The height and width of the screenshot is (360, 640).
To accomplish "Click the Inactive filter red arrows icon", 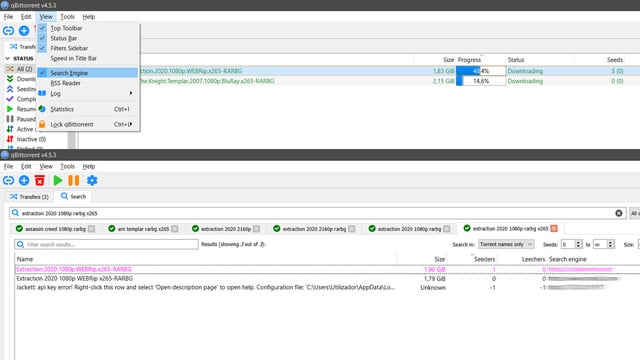I will pos(10,139).
